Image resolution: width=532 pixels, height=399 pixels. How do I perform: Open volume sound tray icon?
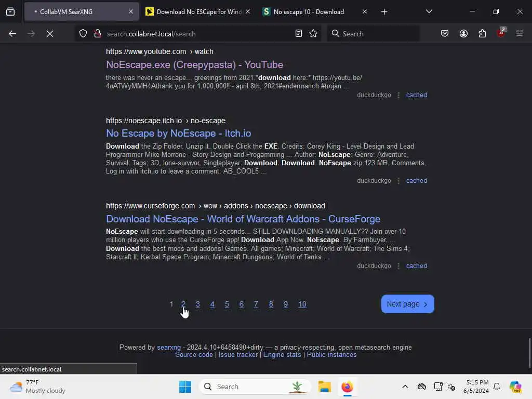(x=451, y=387)
